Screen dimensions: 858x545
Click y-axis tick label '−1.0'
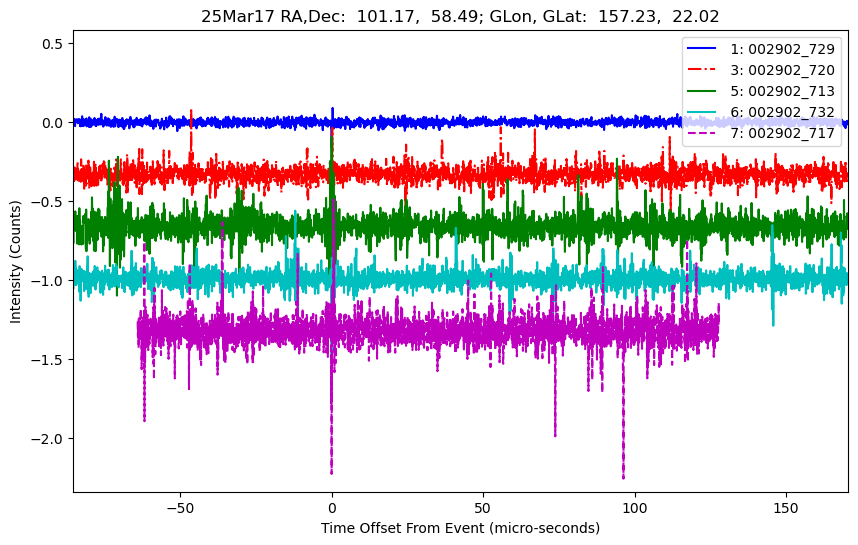[48, 281]
